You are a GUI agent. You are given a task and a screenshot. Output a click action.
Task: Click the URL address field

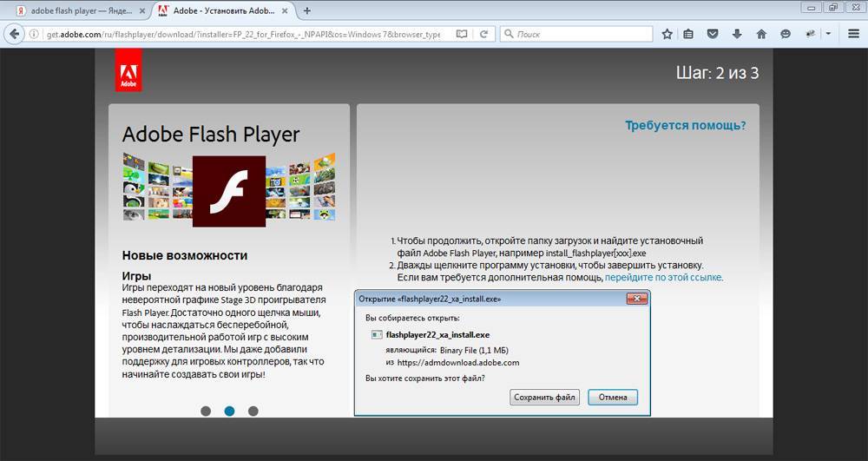coord(244,35)
